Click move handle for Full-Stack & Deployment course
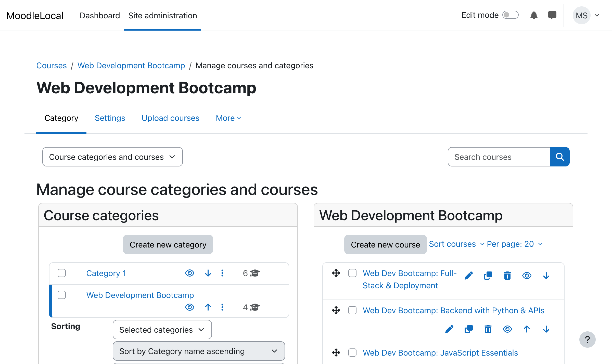This screenshot has height=364, width=612. click(336, 273)
